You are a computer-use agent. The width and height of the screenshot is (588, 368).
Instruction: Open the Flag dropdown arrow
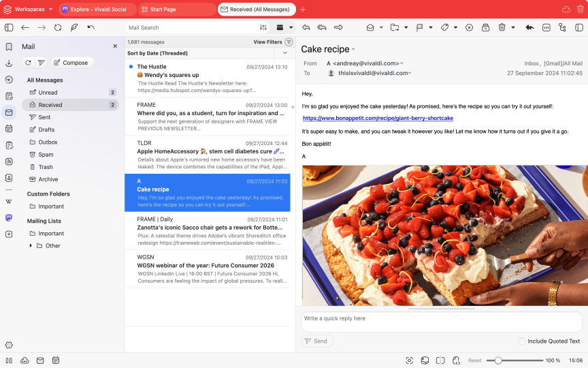click(429, 27)
